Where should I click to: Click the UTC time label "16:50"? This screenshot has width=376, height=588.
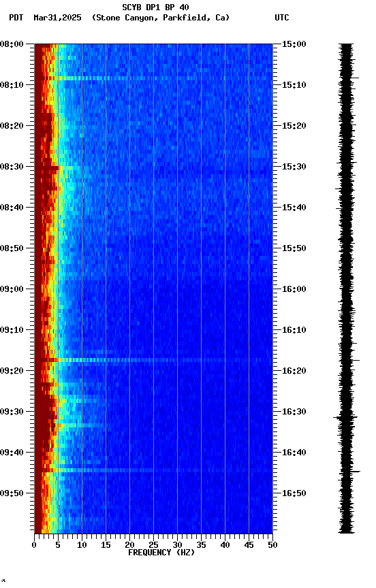point(294,493)
